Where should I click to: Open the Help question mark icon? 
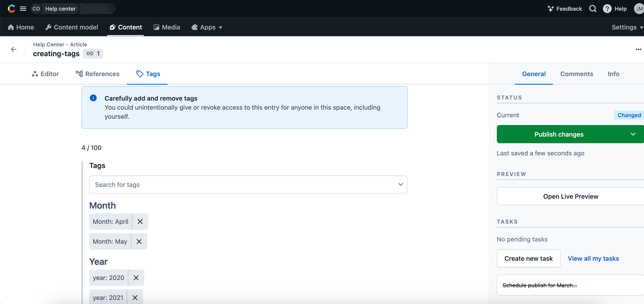click(x=607, y=9)
